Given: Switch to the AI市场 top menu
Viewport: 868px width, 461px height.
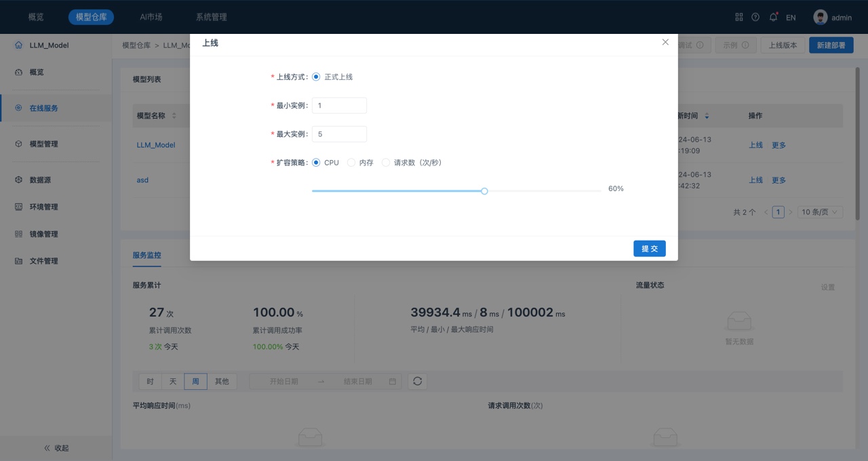Looking at the screenshot, I should (151, 17).
